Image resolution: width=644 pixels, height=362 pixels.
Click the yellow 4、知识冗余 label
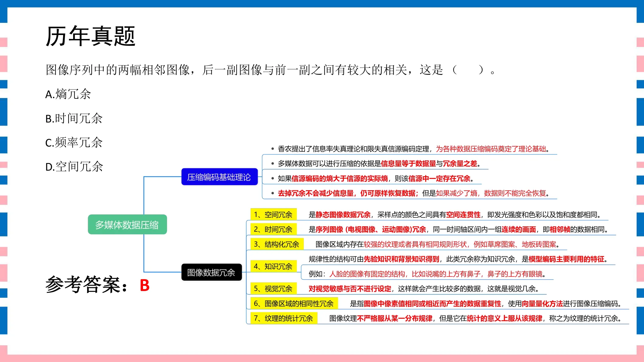(273, 266)
